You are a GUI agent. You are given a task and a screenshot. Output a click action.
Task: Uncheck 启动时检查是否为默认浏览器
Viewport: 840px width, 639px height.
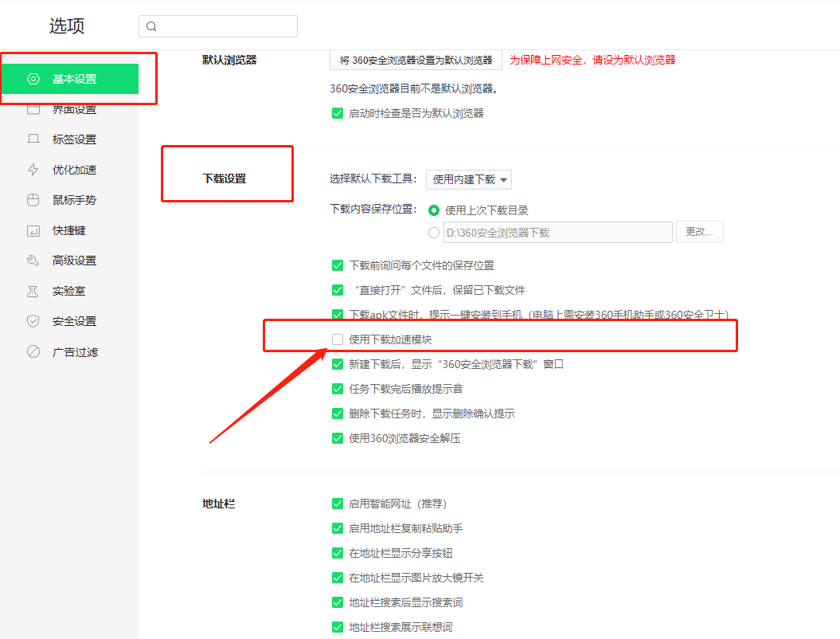(x=338, y=113)
